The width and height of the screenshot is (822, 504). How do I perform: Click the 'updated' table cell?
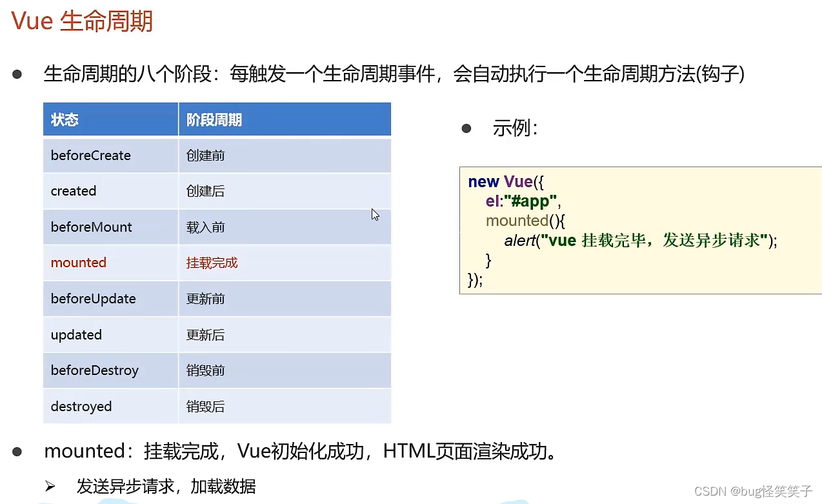[x=111, y=335]
